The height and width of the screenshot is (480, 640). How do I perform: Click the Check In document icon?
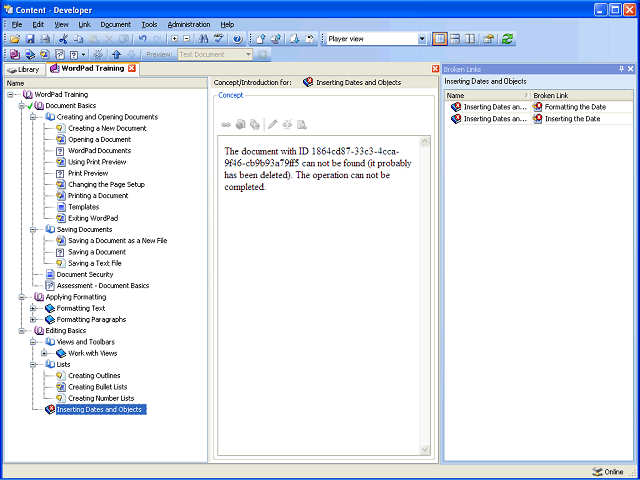261,39
